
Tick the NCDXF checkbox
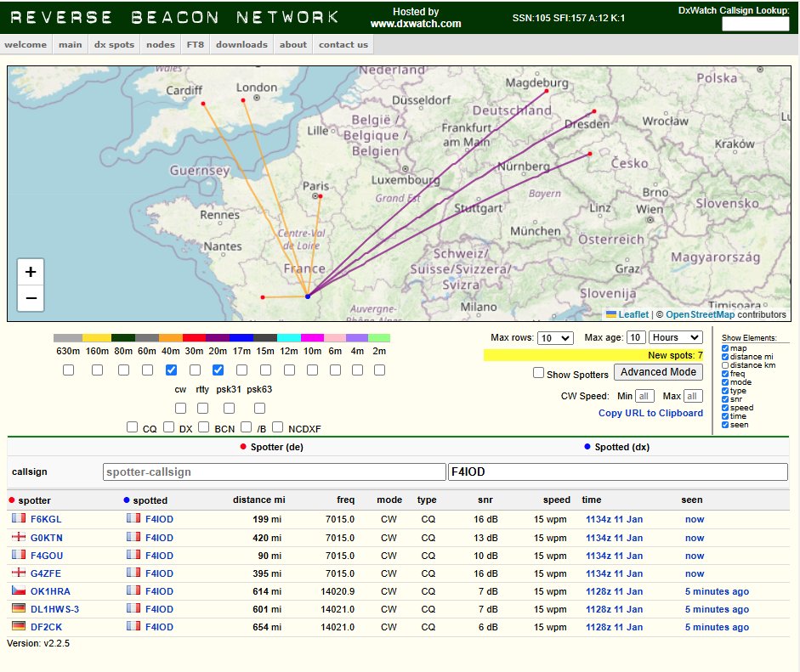coord(277,426)
